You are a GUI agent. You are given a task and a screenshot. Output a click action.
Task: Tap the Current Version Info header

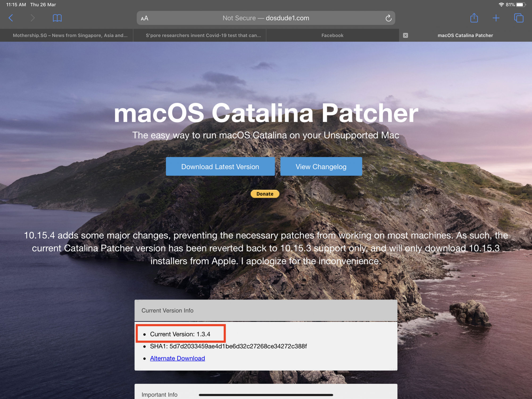(266, 310)
